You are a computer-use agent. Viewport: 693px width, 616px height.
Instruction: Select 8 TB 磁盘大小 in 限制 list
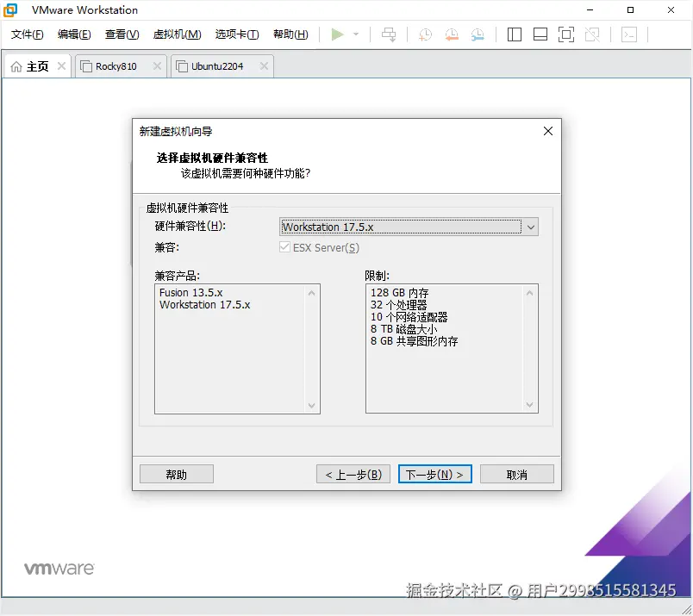(403, 329)
